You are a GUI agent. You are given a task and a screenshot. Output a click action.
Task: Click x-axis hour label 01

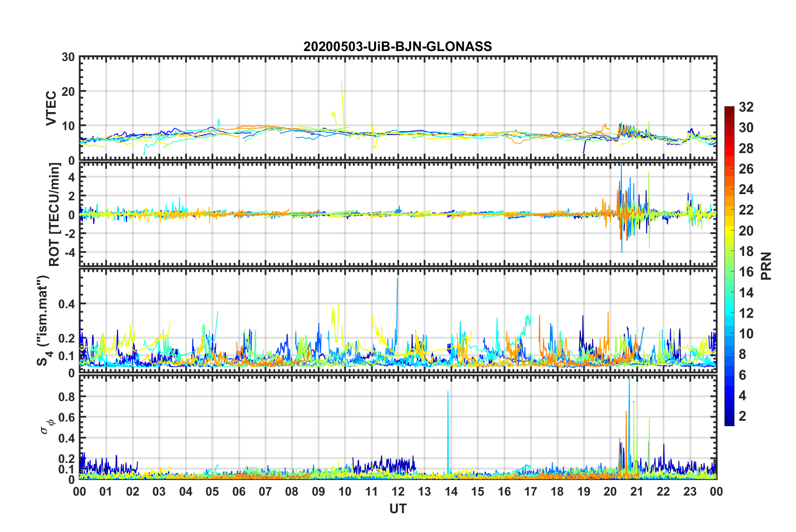click(x=106, y=491)
